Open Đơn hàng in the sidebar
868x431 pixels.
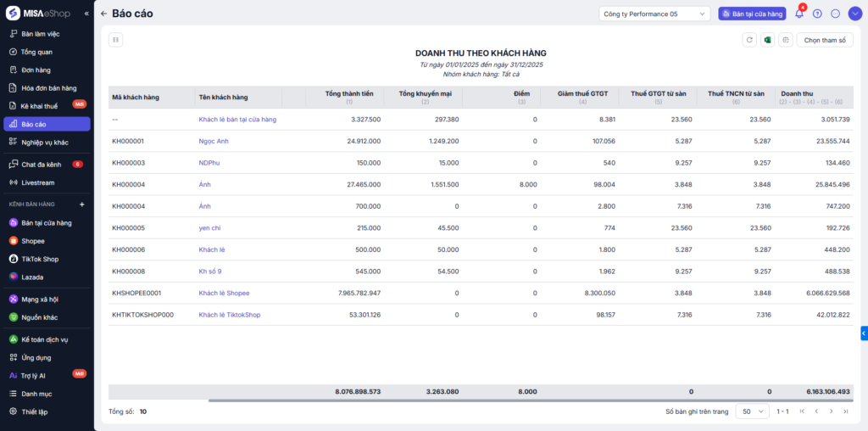pos(36,70)
